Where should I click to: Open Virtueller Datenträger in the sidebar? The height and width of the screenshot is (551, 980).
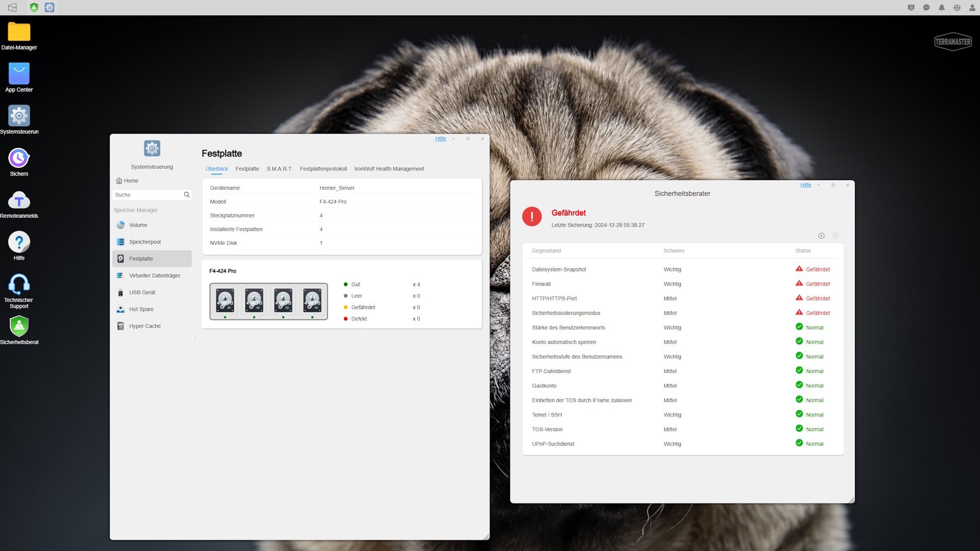click(x=152, y=275)
